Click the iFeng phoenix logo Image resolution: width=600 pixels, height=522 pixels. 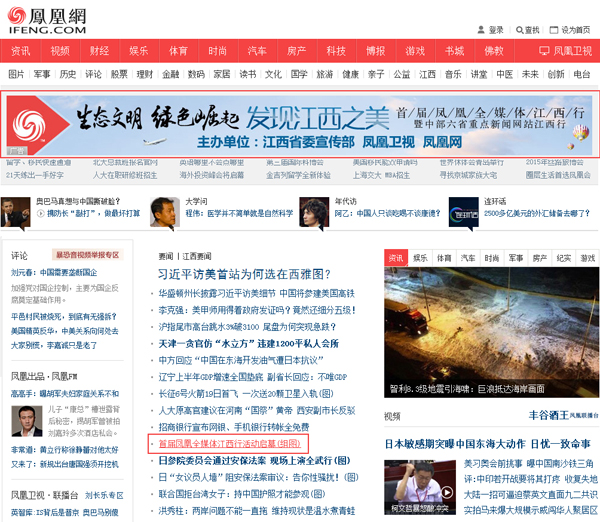(47, 20)
